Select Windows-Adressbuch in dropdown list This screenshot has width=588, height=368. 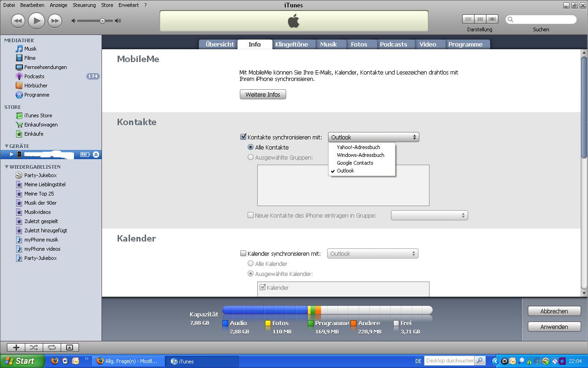[360, 155]
